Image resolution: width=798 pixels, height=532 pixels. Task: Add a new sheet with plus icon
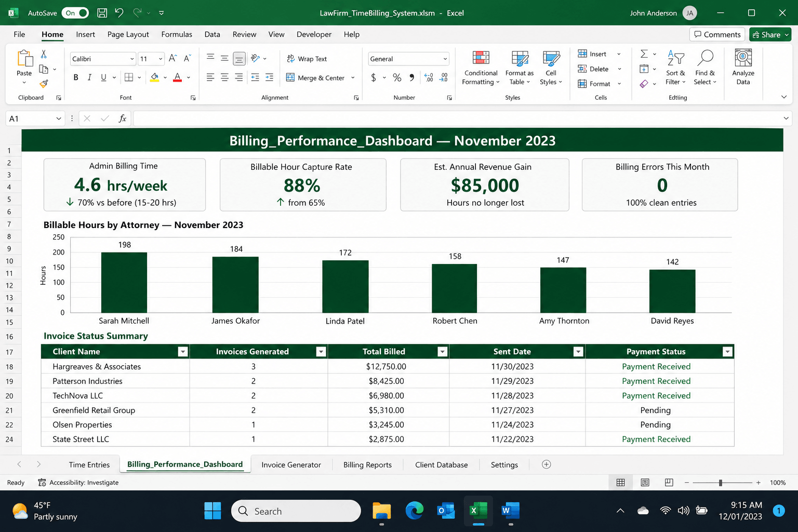click(x=547, y=464)
